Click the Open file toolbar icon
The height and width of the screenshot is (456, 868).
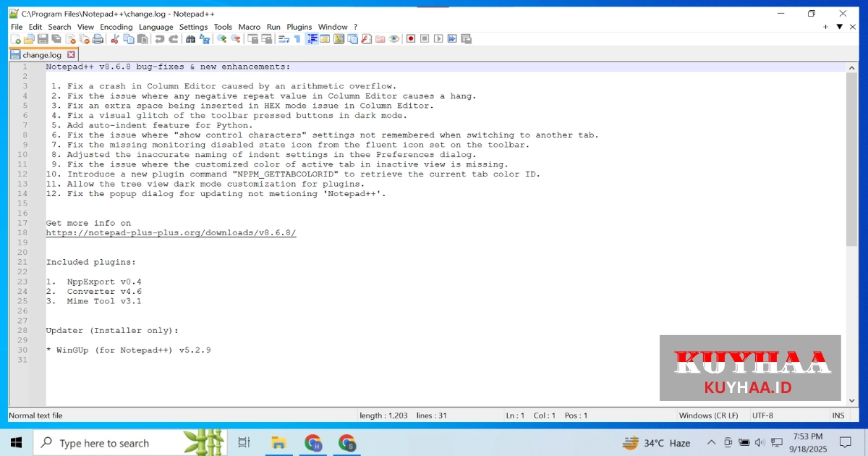tap(29, 39)
